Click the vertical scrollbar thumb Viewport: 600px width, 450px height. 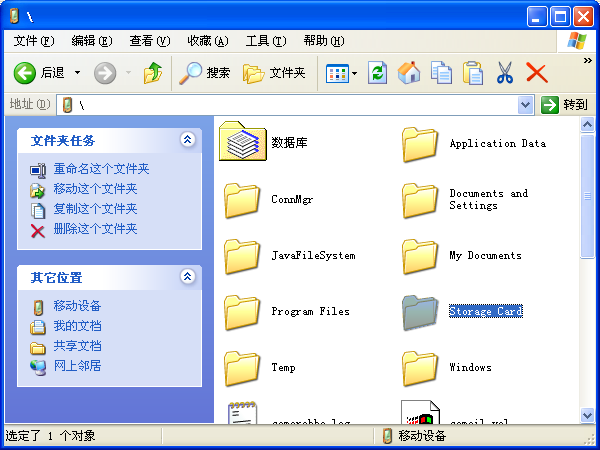[x=587, y=196]
